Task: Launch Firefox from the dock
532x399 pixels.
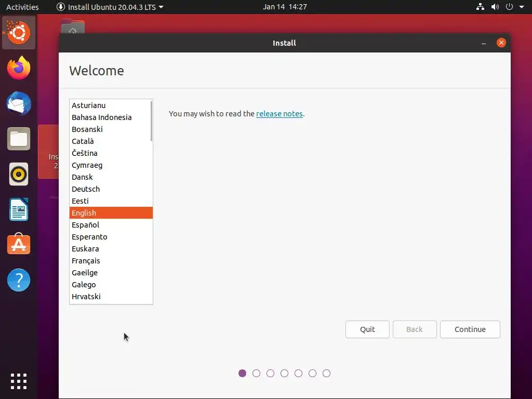Action: click(x=19, y=68)
